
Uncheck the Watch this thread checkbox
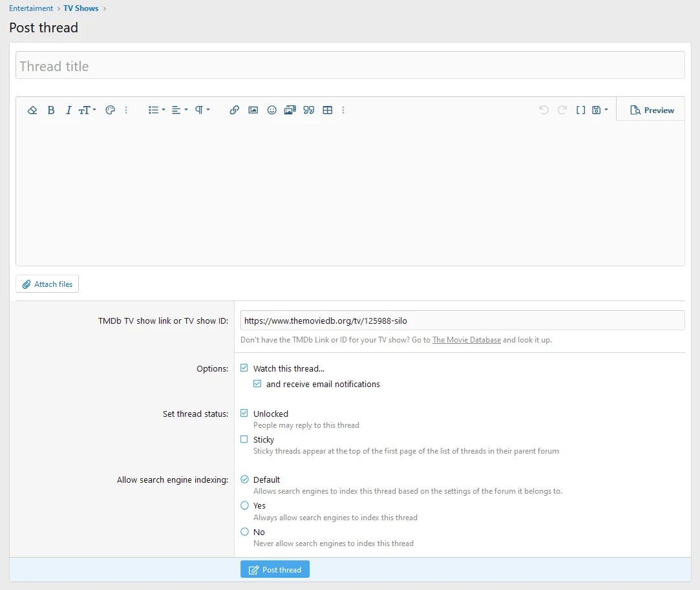pyautogui.click(x=244, y=368)
